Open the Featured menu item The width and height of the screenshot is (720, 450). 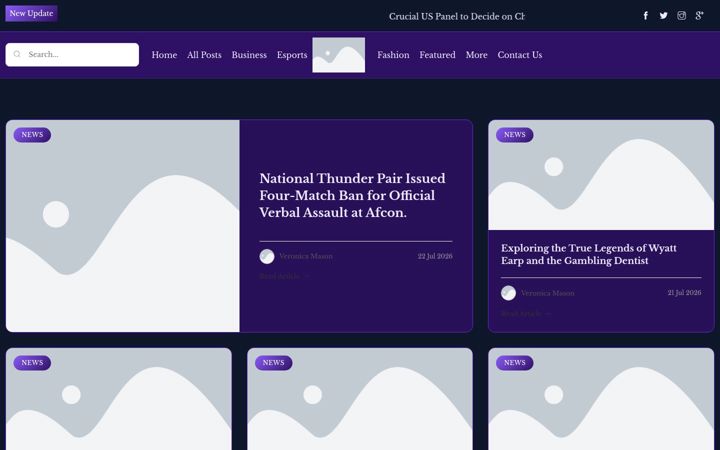(x=438, y=55)
